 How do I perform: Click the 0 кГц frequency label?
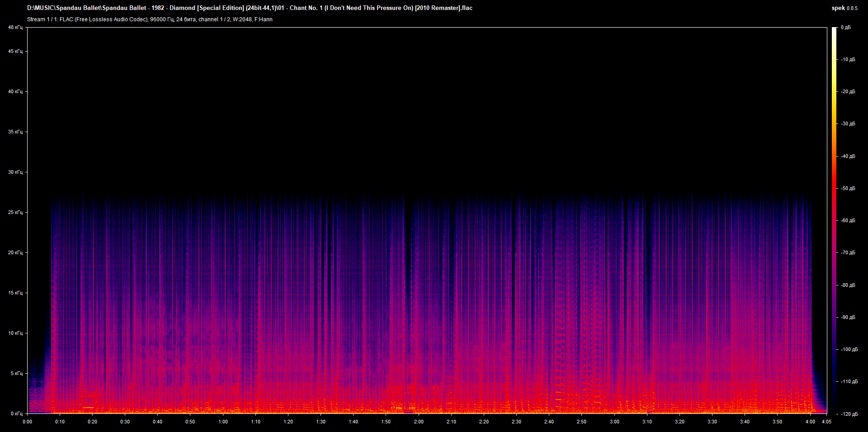tap(15, 413)
